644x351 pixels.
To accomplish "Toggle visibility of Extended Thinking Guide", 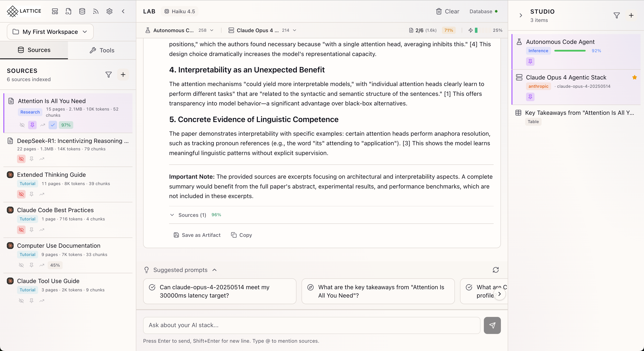I will 21,194.
